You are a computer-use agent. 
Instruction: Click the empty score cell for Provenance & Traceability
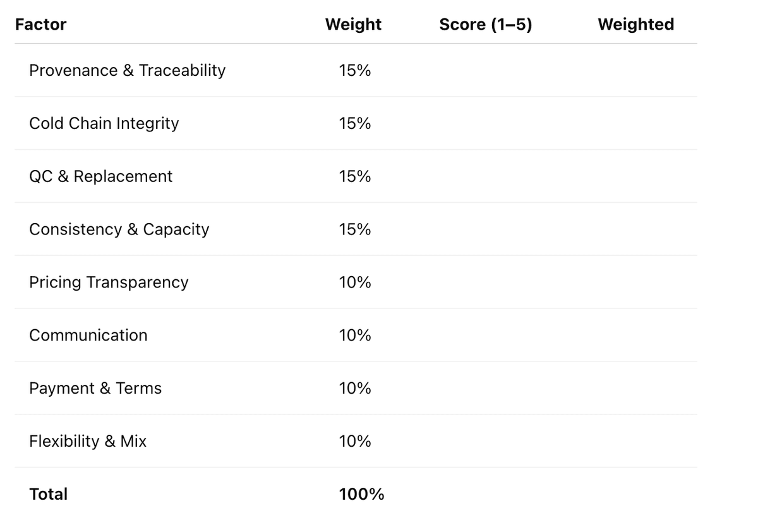click(x=485, y=70)
